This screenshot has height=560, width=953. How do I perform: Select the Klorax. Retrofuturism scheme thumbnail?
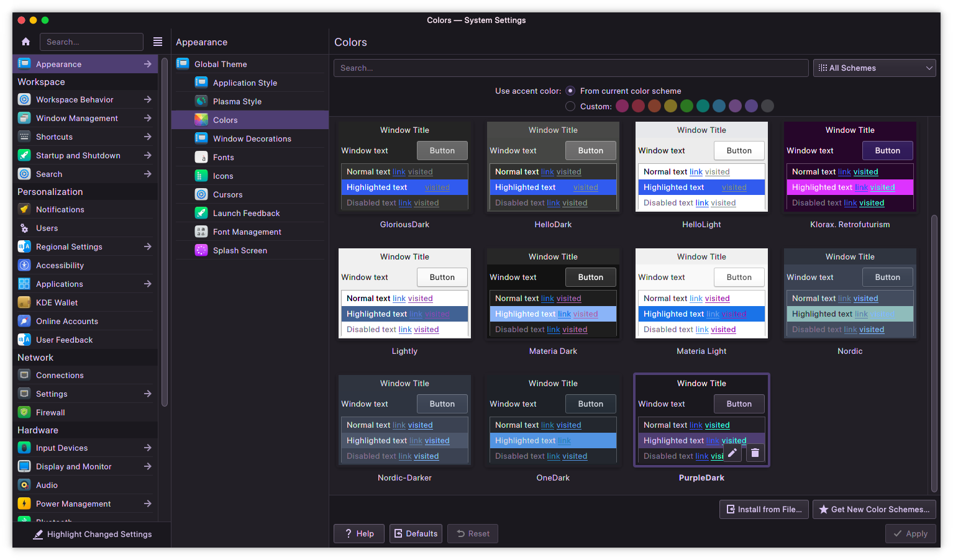click(x=850, y=166)
